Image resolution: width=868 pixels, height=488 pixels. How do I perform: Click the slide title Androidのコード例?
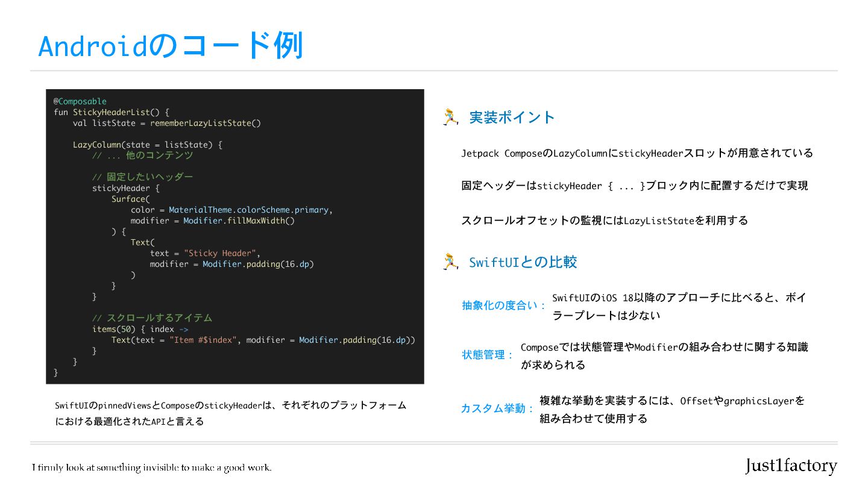[171, 47]
